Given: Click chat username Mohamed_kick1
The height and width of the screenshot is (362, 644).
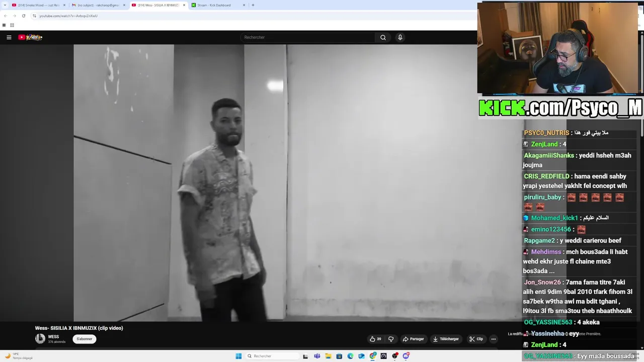Looking at the screenshot, I should [x=554, y=218].
